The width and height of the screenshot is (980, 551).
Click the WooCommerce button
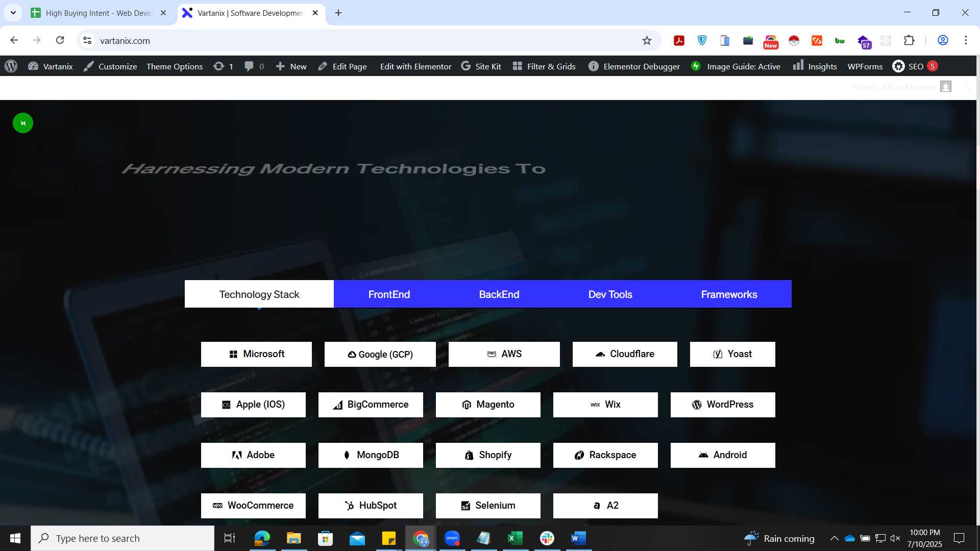[253, 506]
